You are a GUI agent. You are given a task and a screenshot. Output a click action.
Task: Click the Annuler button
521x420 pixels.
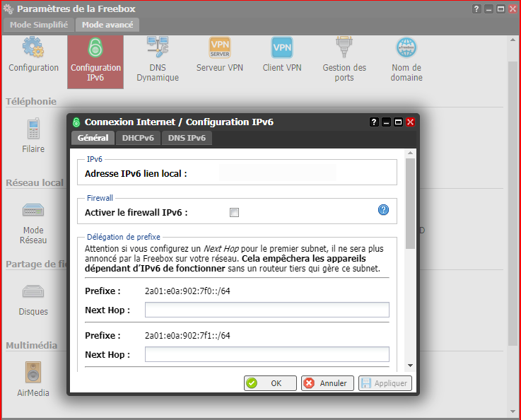327,383
